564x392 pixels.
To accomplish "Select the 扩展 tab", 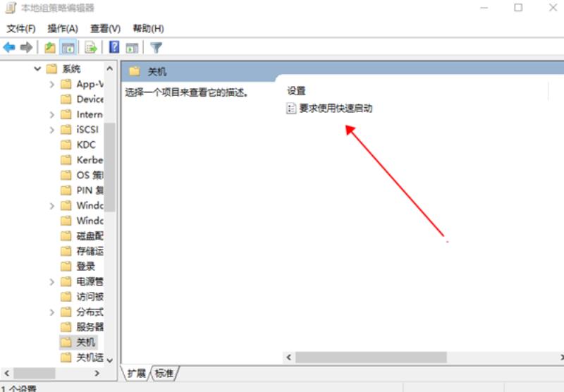I will 136,373.
